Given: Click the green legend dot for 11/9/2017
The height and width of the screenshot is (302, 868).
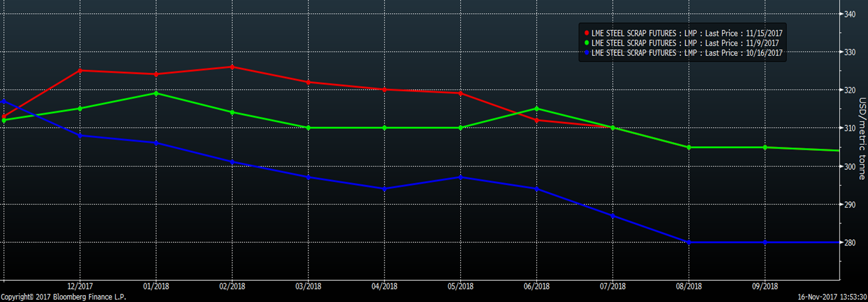Looking at the screenshot, I should point(587,43).
